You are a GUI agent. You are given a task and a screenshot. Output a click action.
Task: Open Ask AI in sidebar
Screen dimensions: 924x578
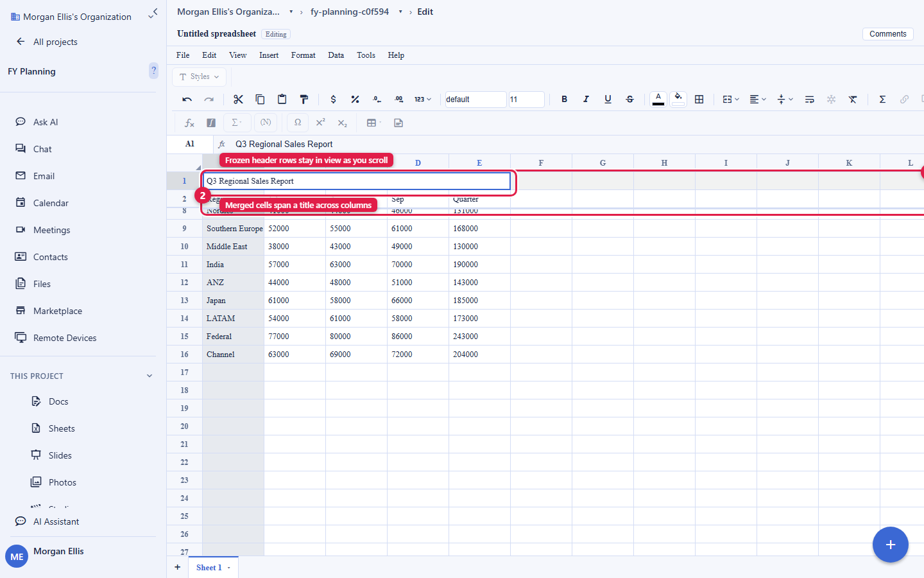coord(46,122)
